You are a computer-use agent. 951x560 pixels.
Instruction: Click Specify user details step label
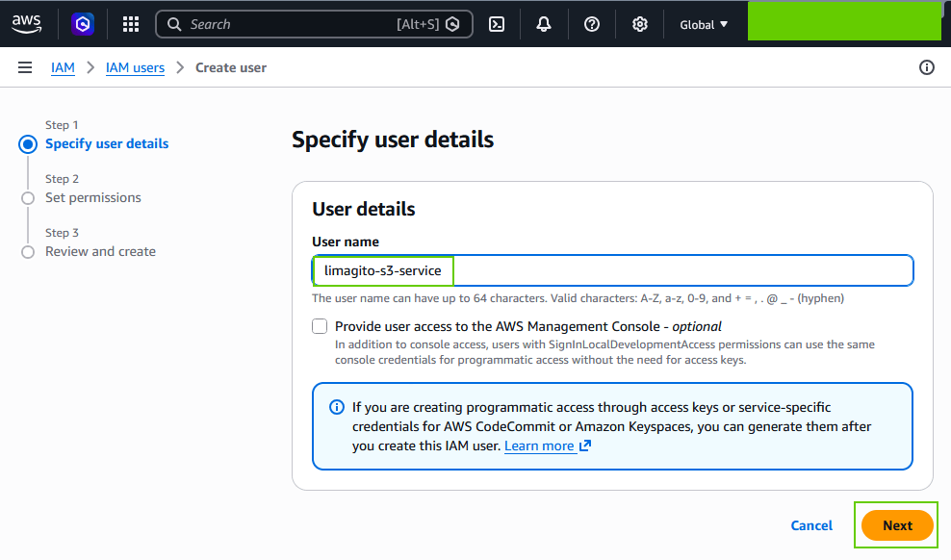(107, 143)
